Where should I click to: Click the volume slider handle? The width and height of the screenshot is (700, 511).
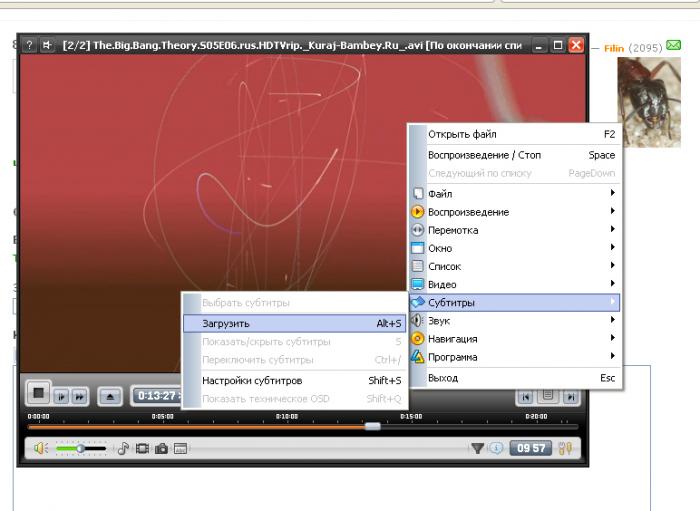[80, 449]
